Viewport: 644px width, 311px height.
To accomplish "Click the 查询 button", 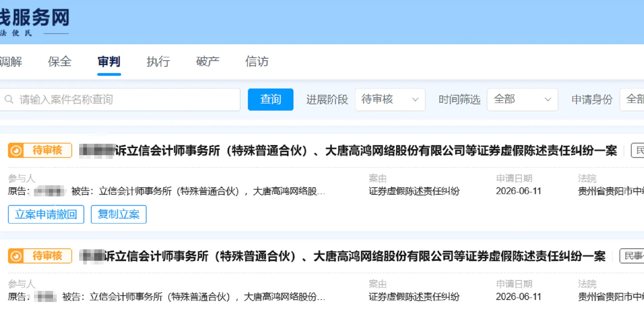I will 271,100.
